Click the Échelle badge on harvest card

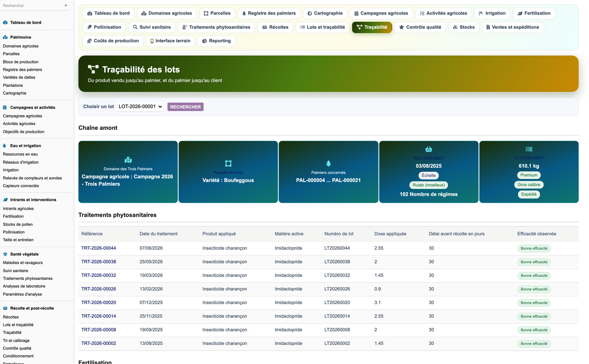click(x=429, y=175)
